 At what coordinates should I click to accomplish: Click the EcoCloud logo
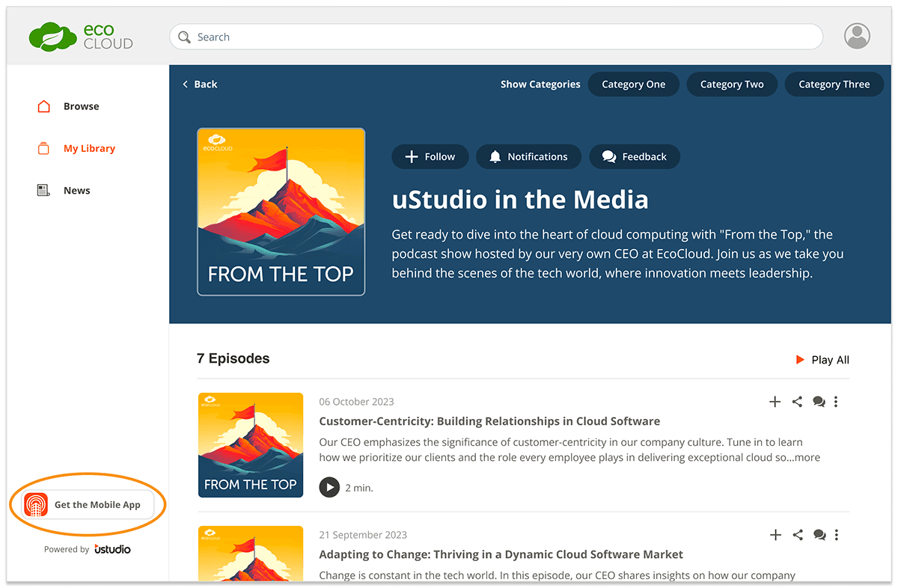[81, 37]
